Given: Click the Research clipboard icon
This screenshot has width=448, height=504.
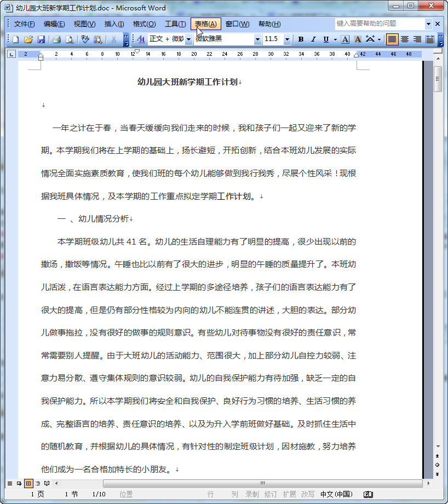Looking at the screenshot, I should click(x=98, y=39).
